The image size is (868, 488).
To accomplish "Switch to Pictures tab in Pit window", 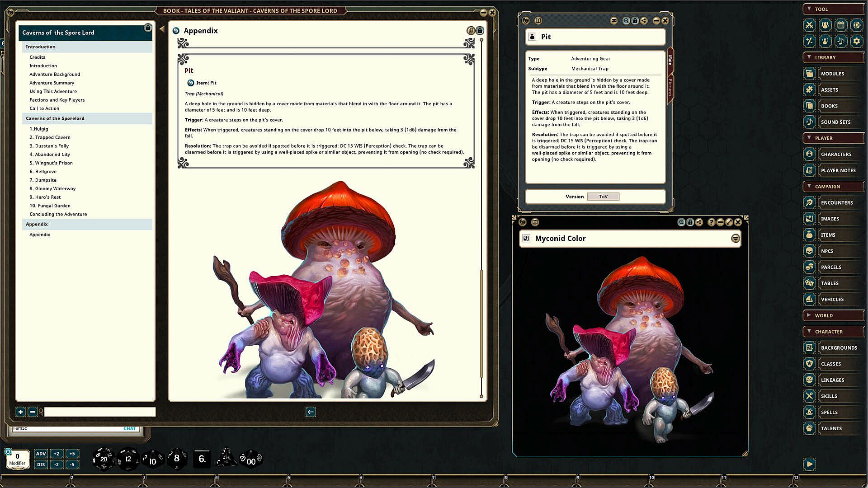I will (670, 87).
